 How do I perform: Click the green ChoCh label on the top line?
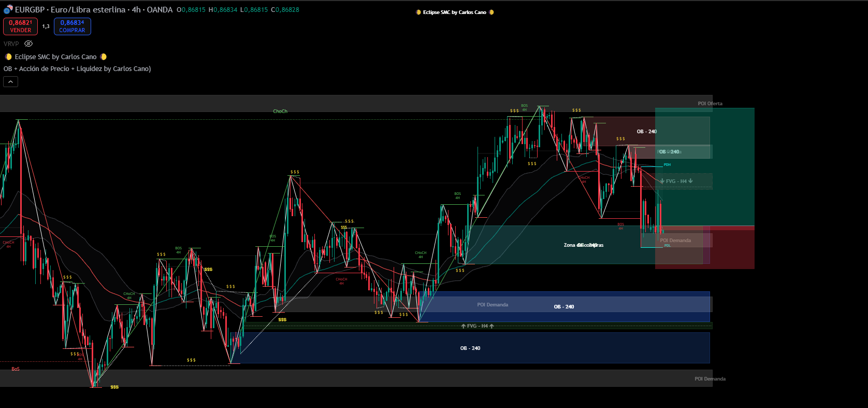[x=280, y=111]
